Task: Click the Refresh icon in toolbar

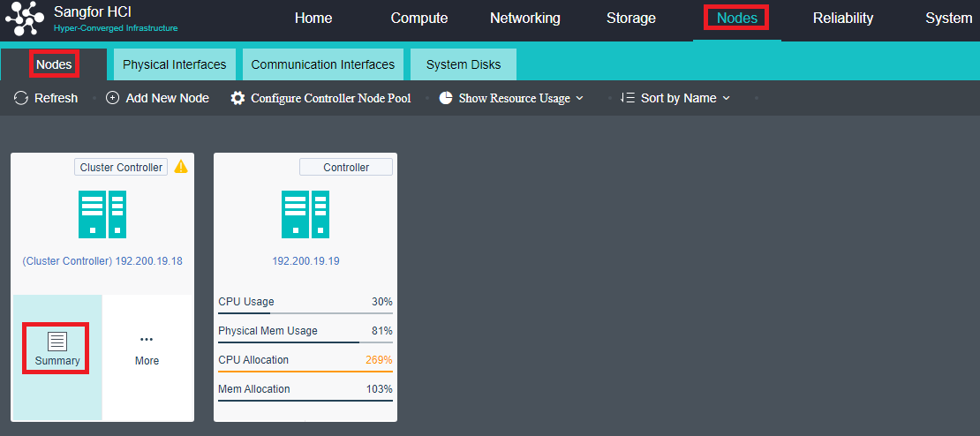Action: [x=21, y=98]
